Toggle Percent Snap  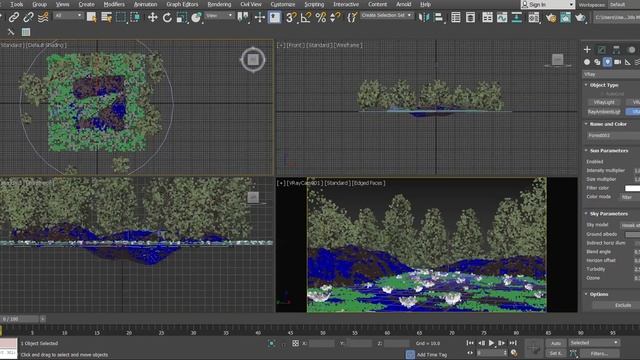[x=320, y=18]
